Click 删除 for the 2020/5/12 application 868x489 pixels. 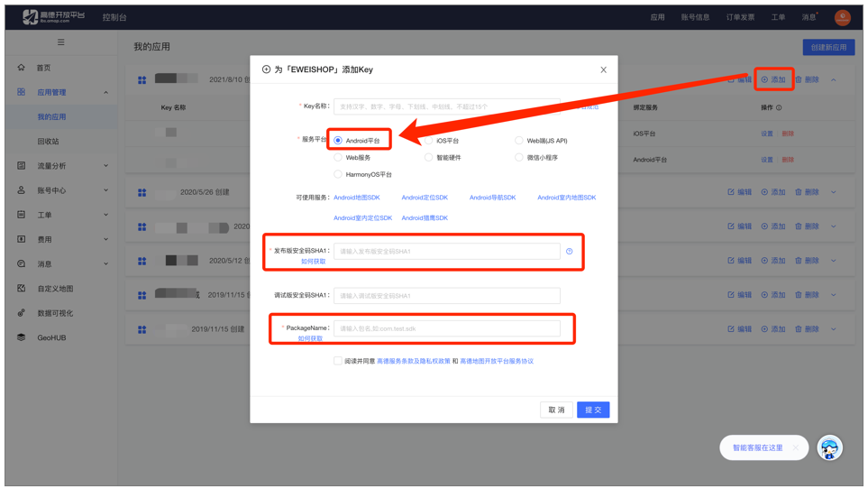(x=807, y=260)
